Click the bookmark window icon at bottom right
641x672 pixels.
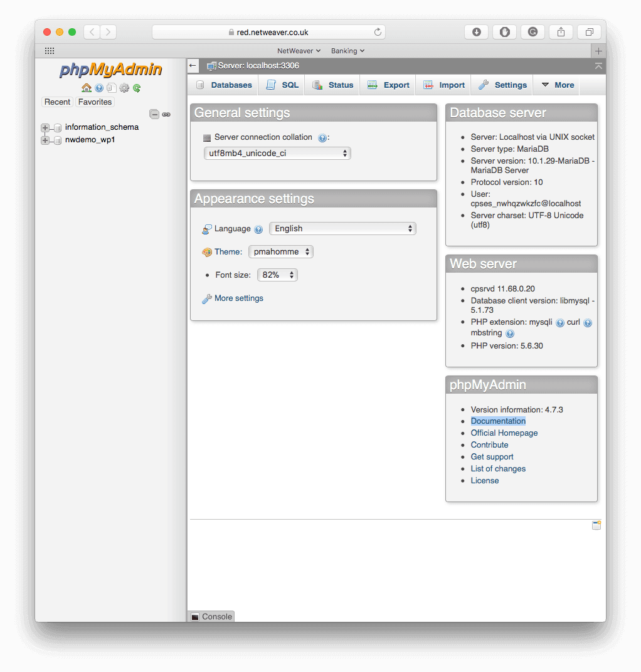[x=596, y=525]
